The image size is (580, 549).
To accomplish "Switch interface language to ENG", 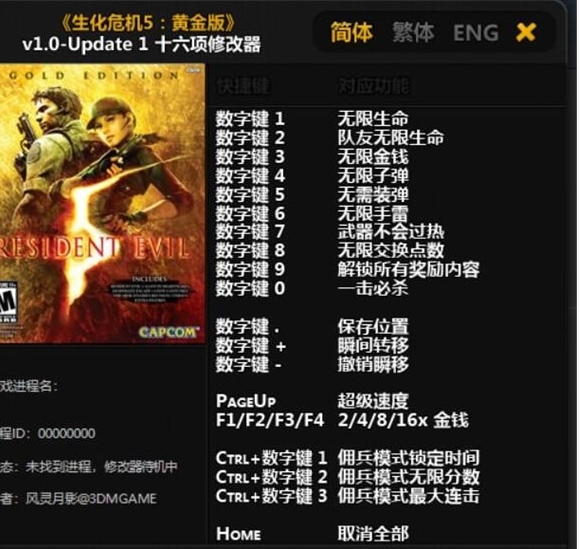I will [476, 33].
